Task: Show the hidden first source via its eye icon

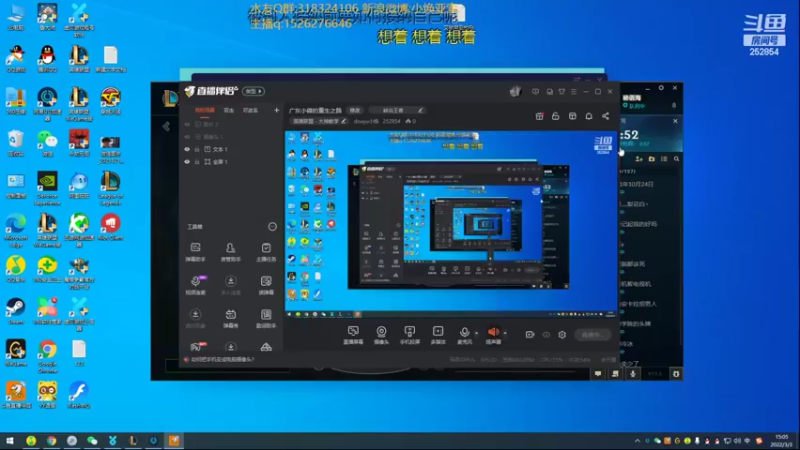Action: (187, 124)
